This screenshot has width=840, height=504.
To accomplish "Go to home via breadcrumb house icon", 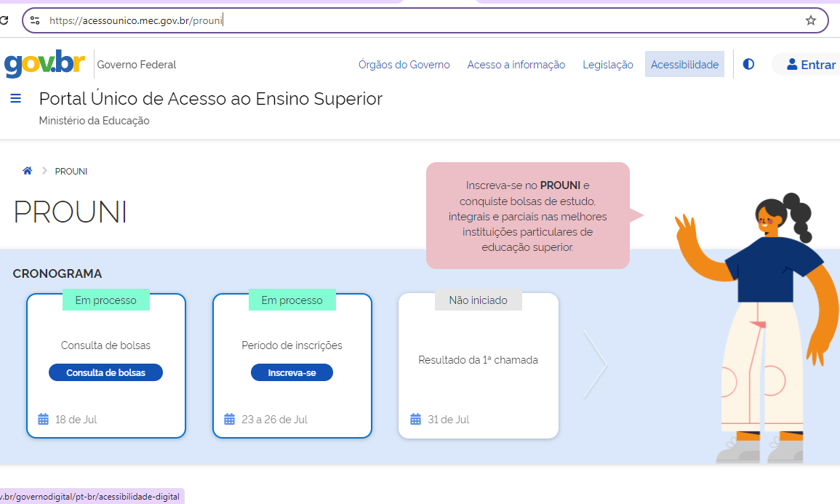I will (x=28, y=171).
